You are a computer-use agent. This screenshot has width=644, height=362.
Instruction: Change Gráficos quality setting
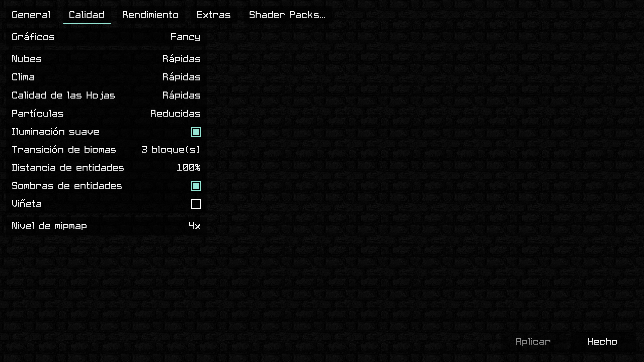tap(185, 37)
